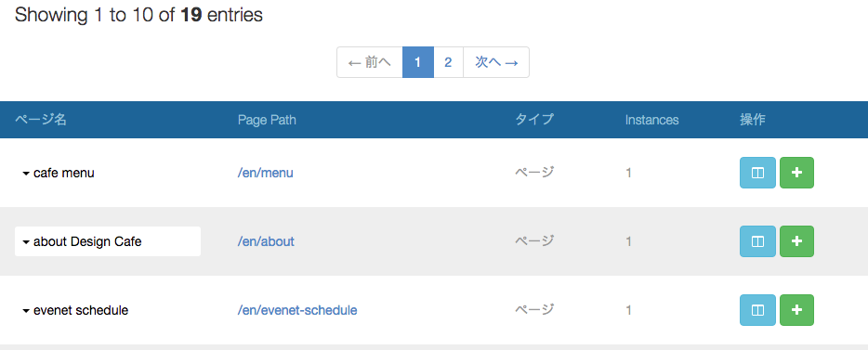The image size is (868, 350).
Task: Open the /en/menu page path link
Action: click(265, 173)
